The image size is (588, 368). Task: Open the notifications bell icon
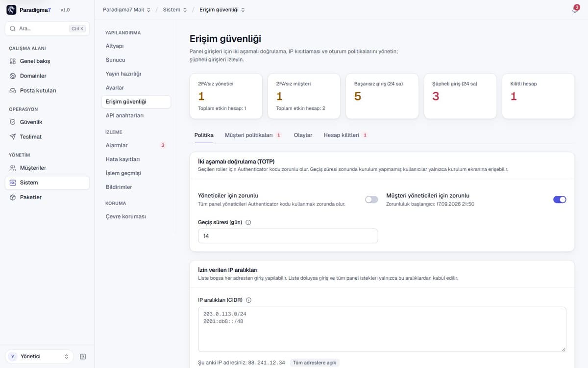(575, 10)
